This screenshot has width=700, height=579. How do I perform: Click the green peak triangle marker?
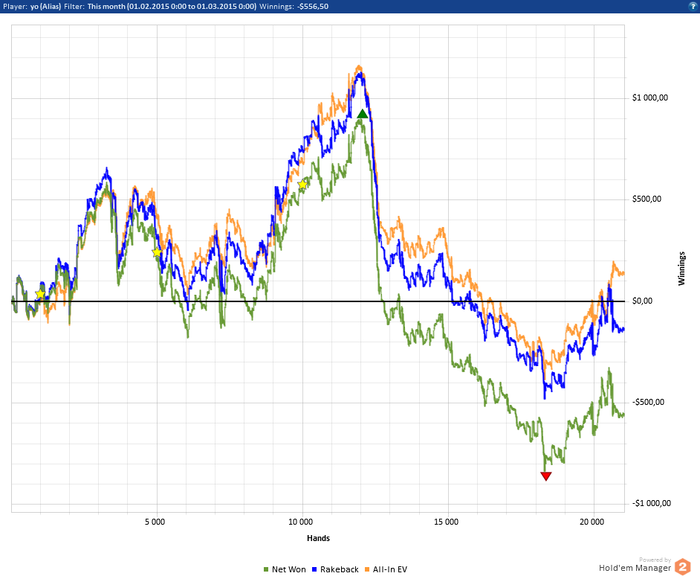point(362,114)
